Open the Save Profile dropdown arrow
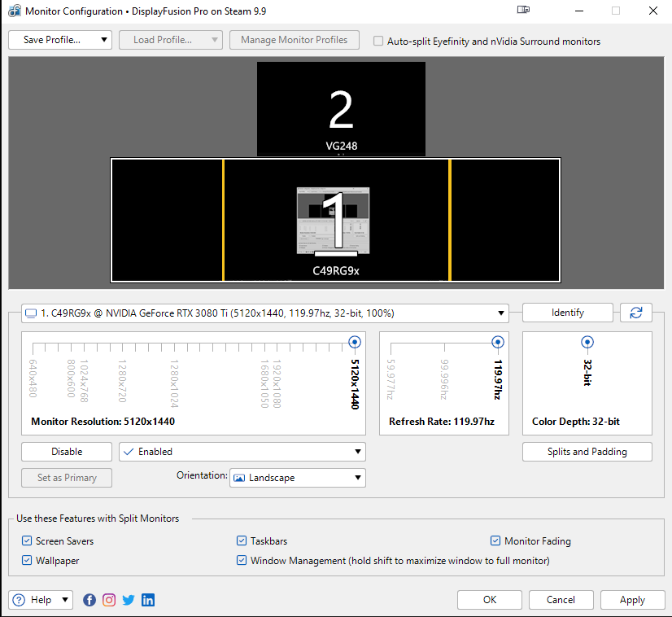Screen dimensions: 672x617 103,40
